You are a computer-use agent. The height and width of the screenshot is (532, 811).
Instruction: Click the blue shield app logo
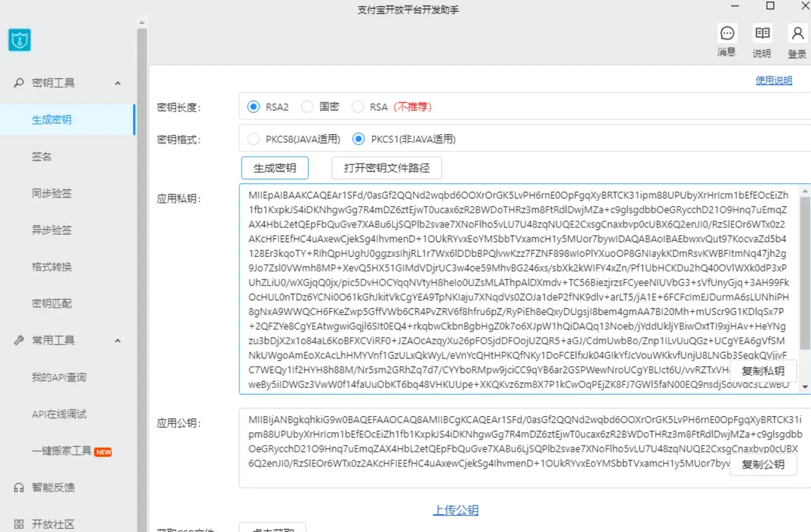[20, 40]
